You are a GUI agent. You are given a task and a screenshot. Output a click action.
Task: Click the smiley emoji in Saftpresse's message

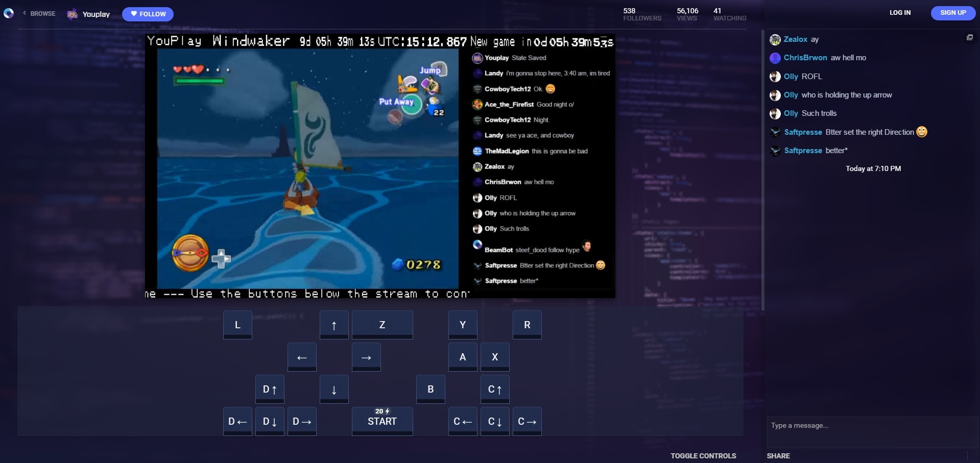click(x=921, y=132)
